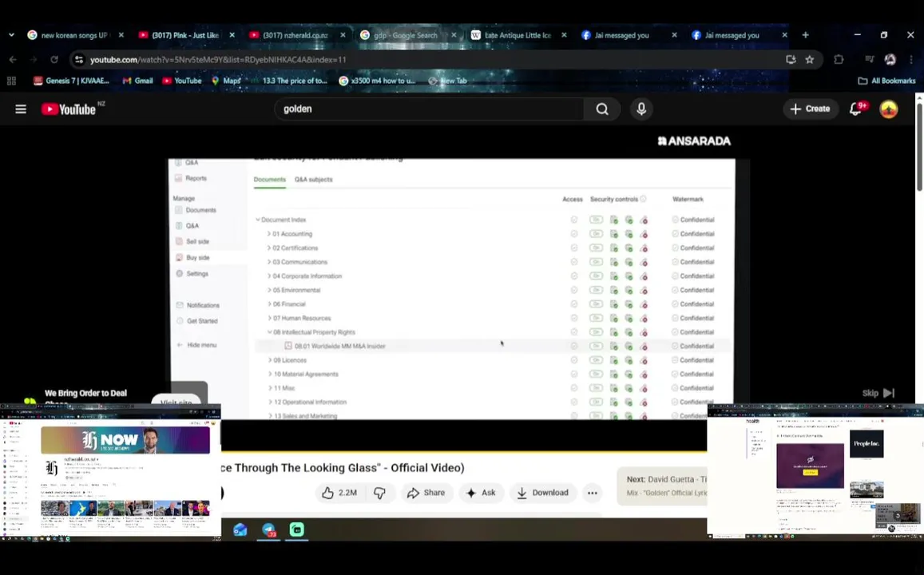Open the browser profile avatar
This screenshot has height=575, width=924.
tap(890, 60)
